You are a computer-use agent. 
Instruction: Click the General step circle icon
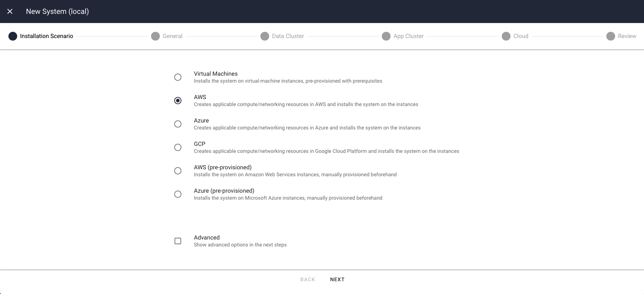pyautogui.click(x=155, y=36)
